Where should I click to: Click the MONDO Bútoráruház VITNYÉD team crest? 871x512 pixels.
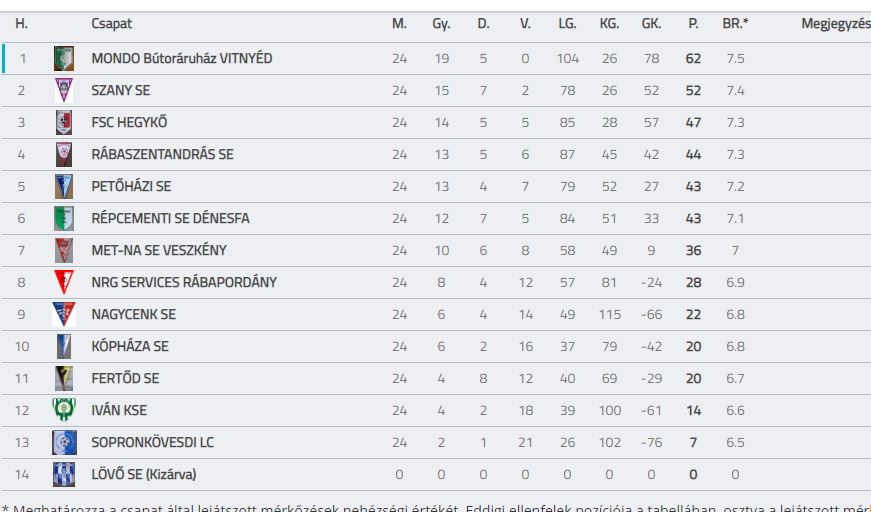64,58
